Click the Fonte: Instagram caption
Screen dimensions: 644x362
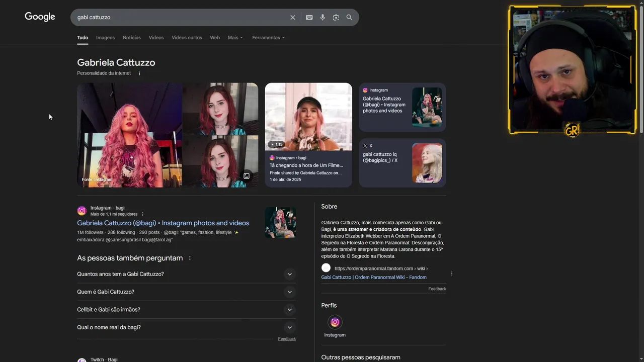pos(97,179)
